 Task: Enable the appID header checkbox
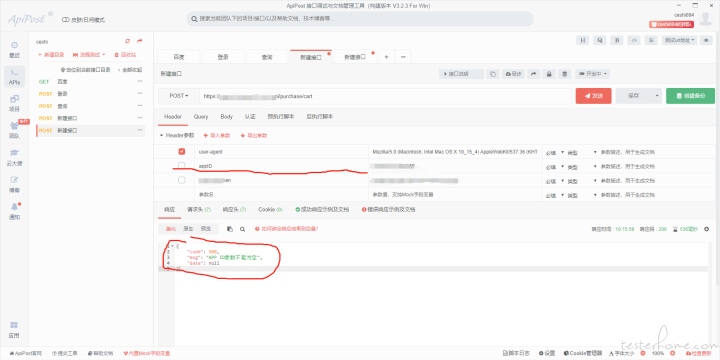point(182,165)
